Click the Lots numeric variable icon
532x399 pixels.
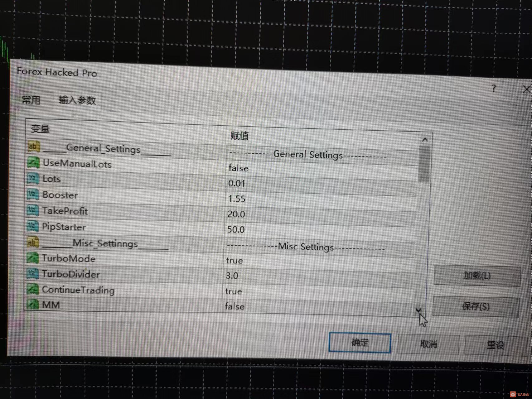pyautogui.click(x=33, y=178)
